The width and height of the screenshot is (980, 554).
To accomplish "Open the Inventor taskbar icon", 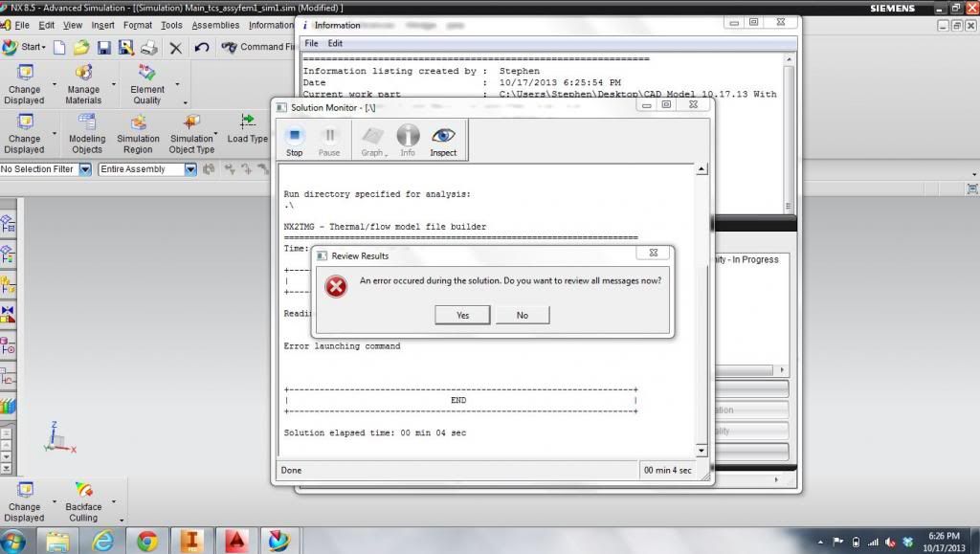I will (x=191, y=541).
